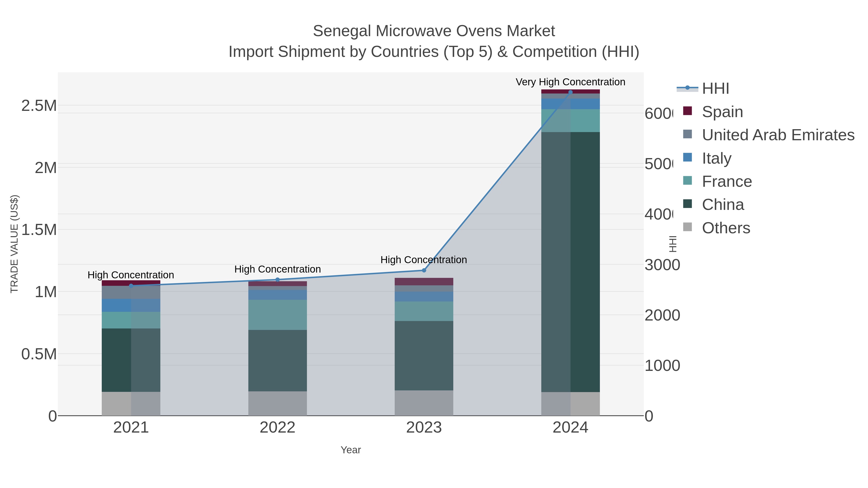Click the China dark green legend swatch
This screenshot has height=488, width=868.
coord(687,204)
